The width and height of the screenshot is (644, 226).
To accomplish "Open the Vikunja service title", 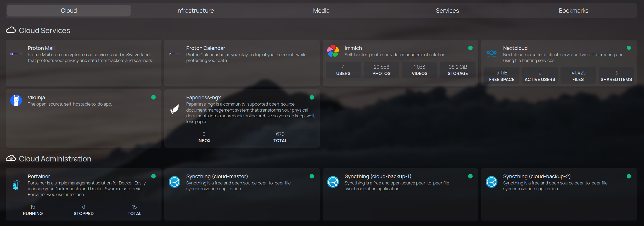I will click(x=36, y=98).
